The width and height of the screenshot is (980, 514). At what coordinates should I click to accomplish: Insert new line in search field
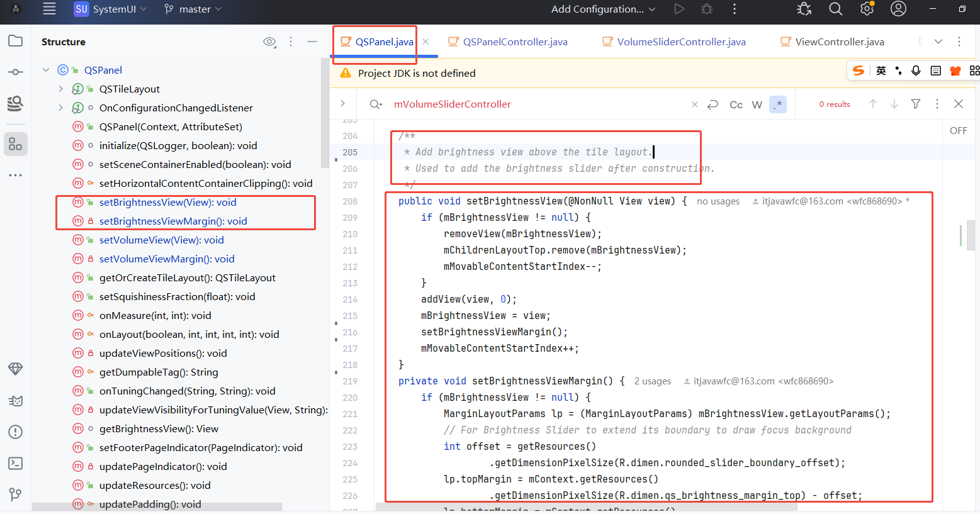pos(713,104)
